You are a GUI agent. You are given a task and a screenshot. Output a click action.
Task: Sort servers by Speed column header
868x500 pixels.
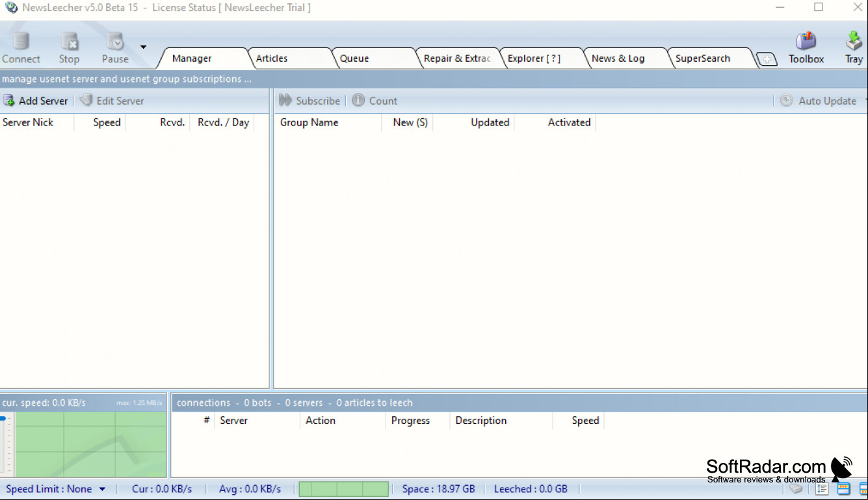pos(100,122)
